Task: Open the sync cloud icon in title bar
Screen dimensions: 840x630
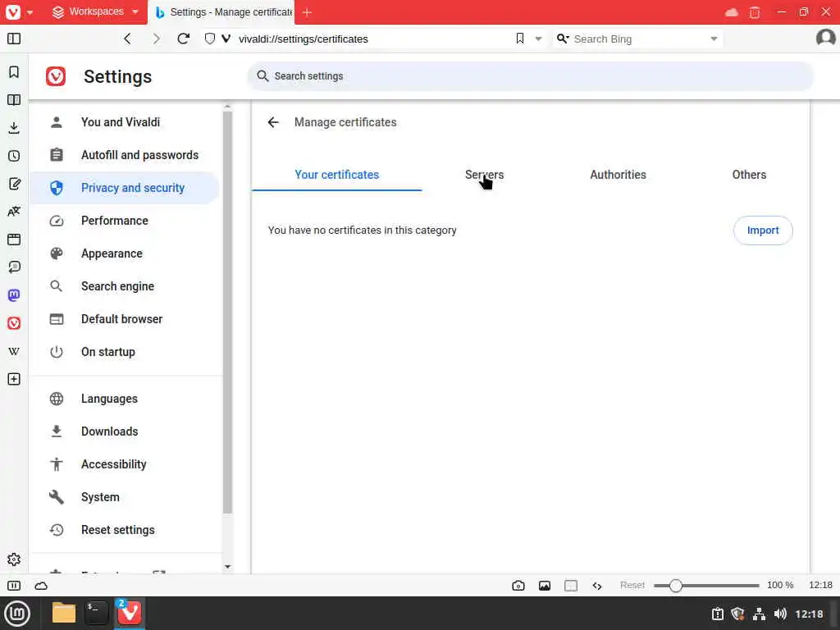Action: [732, 11]
